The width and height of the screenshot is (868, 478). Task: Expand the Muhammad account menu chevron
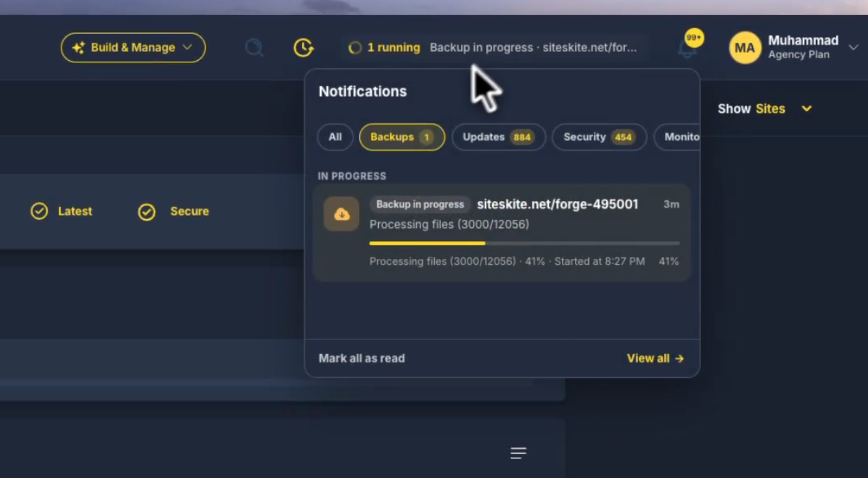[x=853, y=48]
